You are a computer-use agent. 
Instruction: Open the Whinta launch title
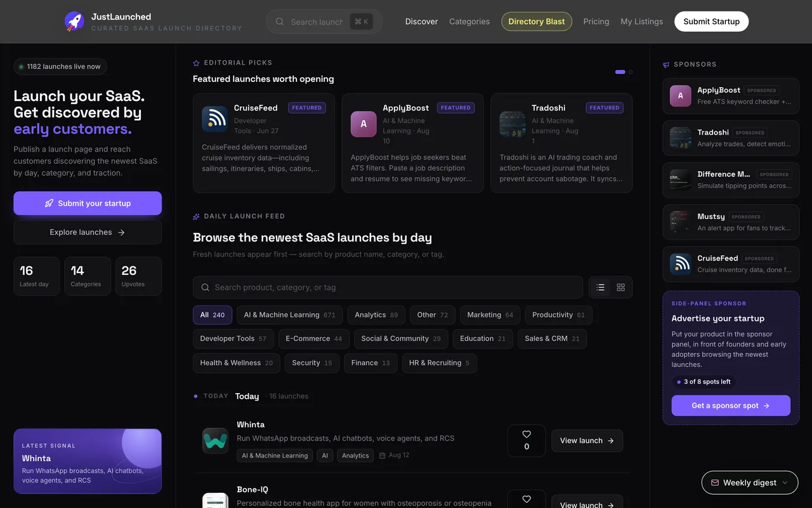coord(251,425)
